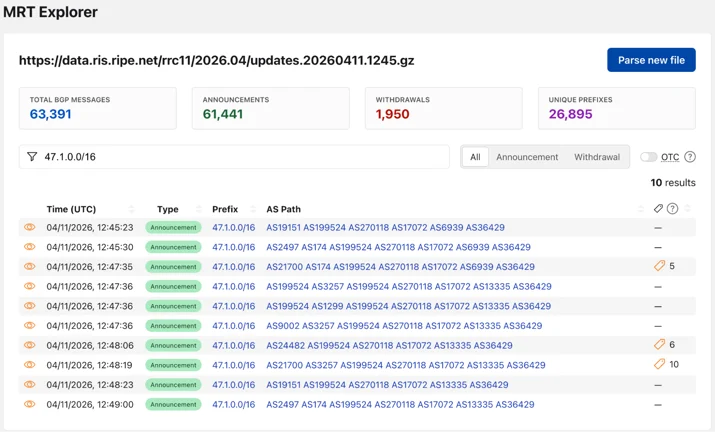This screenshot has height=432, width=715.
Task: Click the filter funnel icon
Action: click(32, 157)
